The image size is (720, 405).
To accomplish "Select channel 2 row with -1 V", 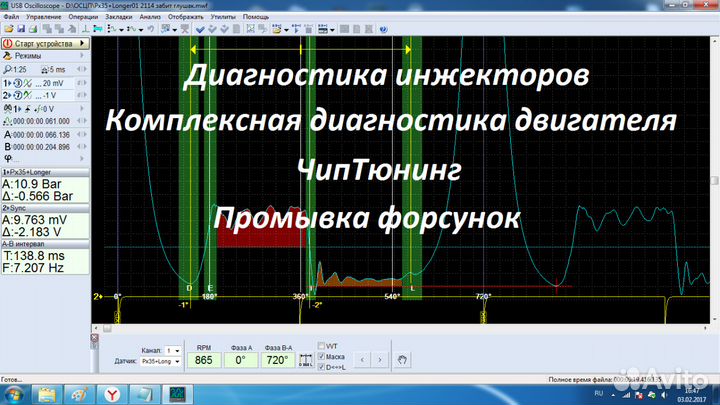I will 38,96.
